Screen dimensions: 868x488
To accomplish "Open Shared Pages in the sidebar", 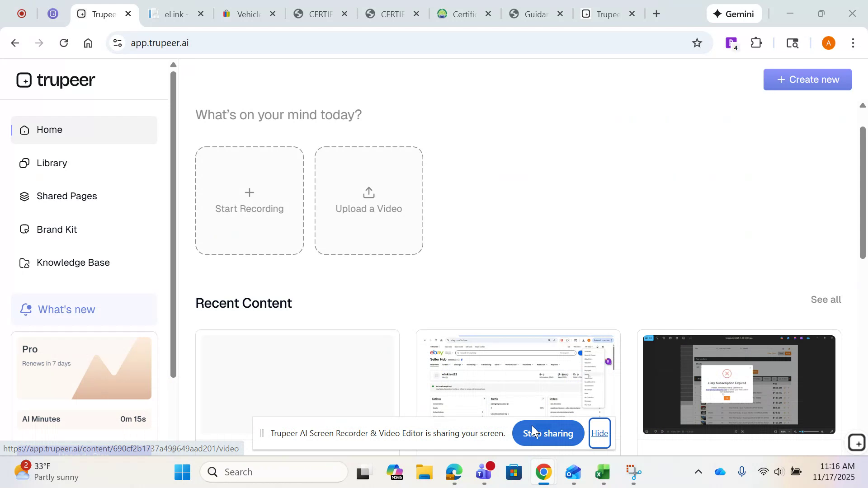I will pos(66,196).
